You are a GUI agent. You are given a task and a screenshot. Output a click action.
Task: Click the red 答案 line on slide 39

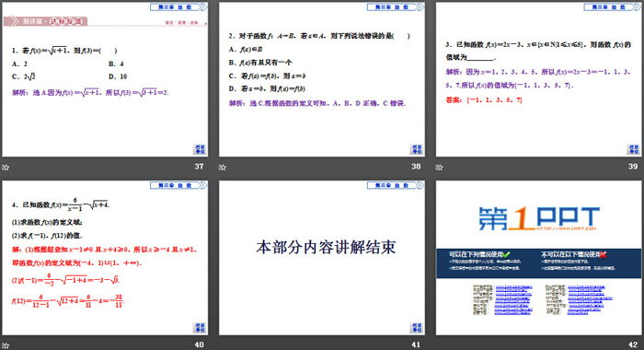pos(484,100)
